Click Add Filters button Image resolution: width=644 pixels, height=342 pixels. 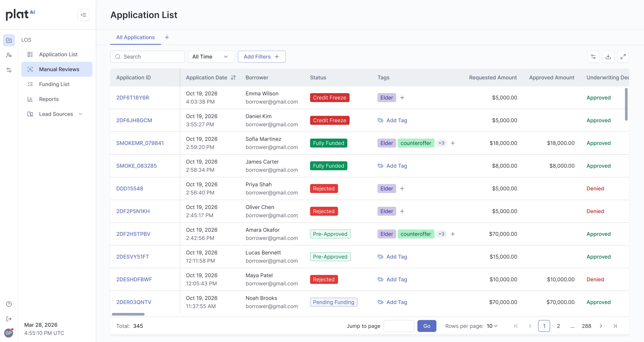point(261,57)
